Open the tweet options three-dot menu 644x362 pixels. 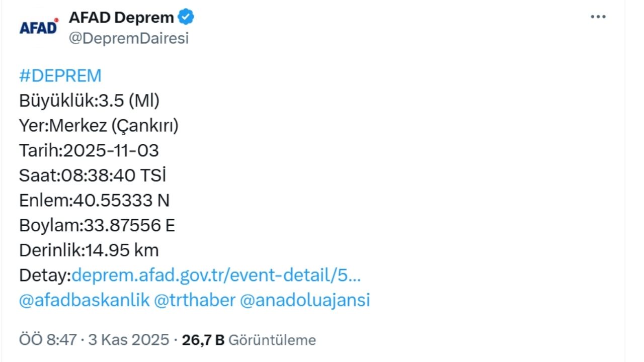coord(598,16)
